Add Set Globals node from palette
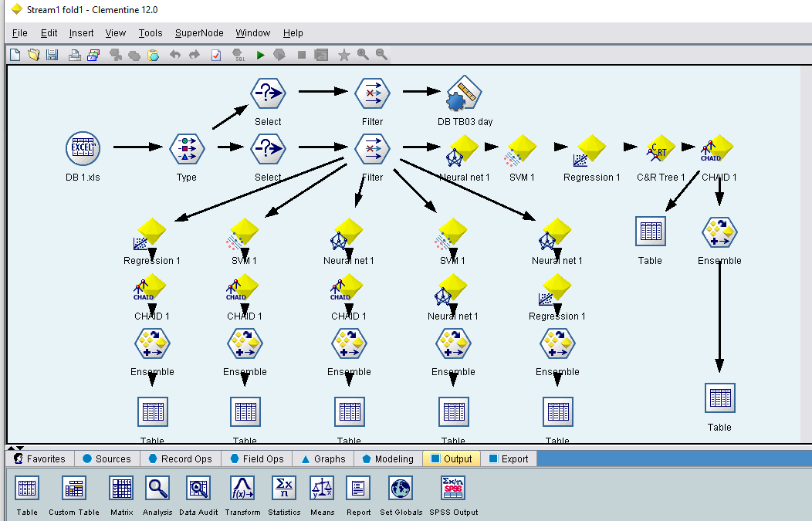This screenshot has height=521, width=812. click(x=401, y=489)
